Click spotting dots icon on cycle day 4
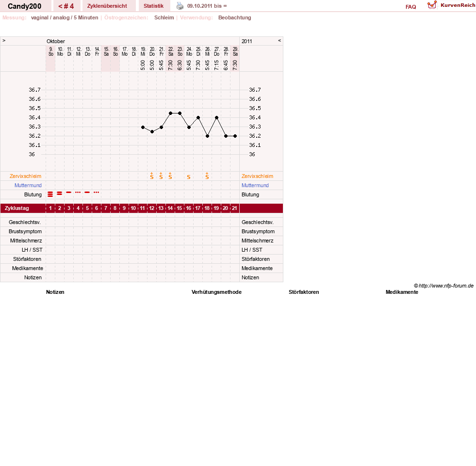 (78, 193)
